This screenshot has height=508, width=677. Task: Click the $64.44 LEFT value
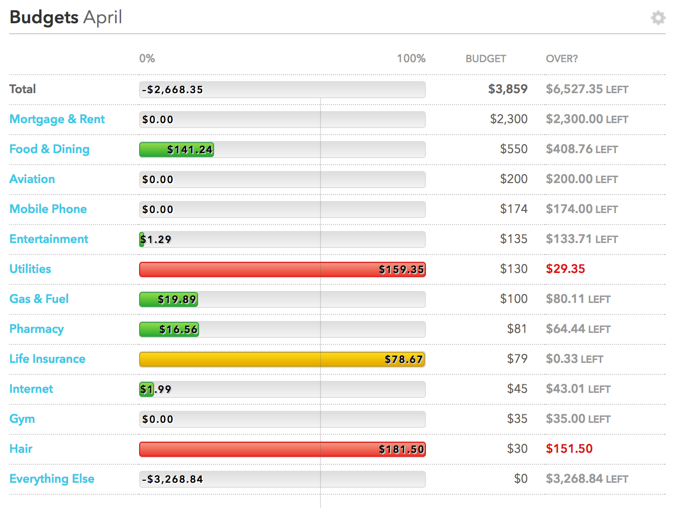pos(578,329)
